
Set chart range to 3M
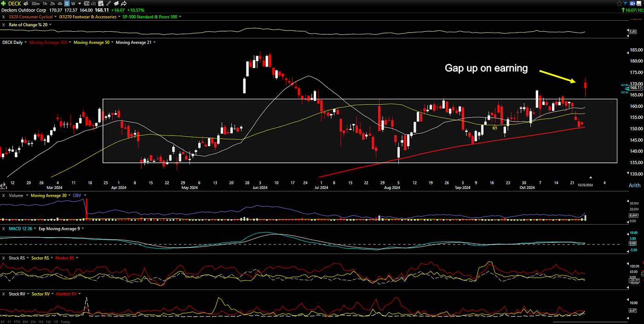tap(33, 322)
